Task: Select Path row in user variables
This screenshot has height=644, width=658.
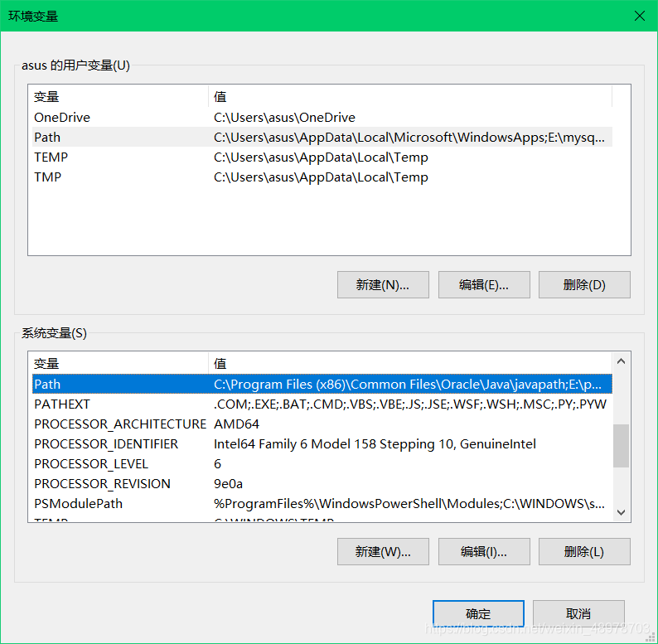Action: pos(322,137)
